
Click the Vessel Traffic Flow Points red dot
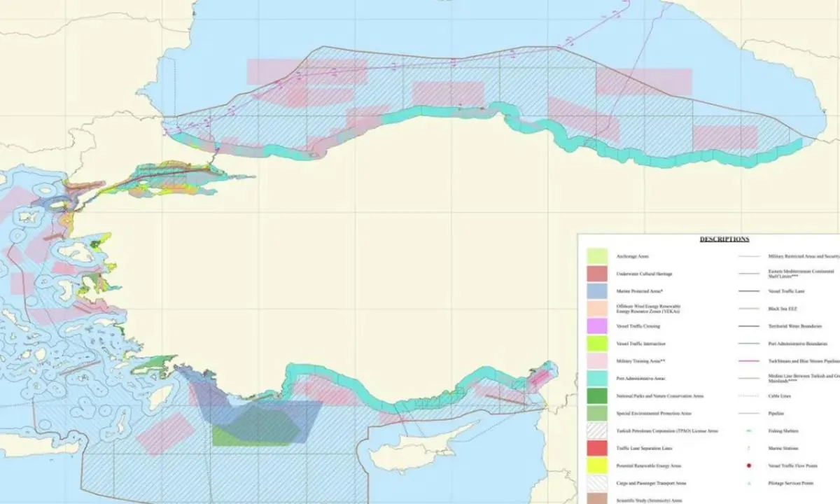pos(749,465)
